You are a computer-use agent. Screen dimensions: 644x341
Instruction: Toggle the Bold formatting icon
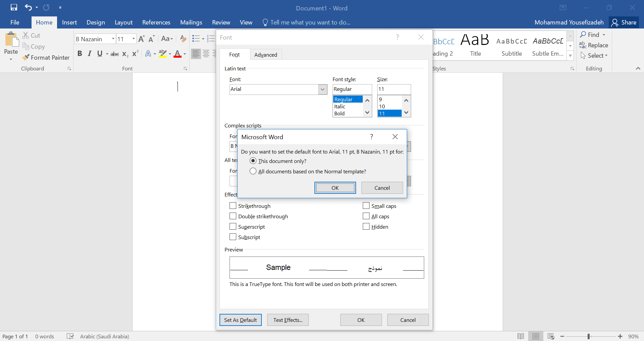pyautogui.click(x=80, y=54)
